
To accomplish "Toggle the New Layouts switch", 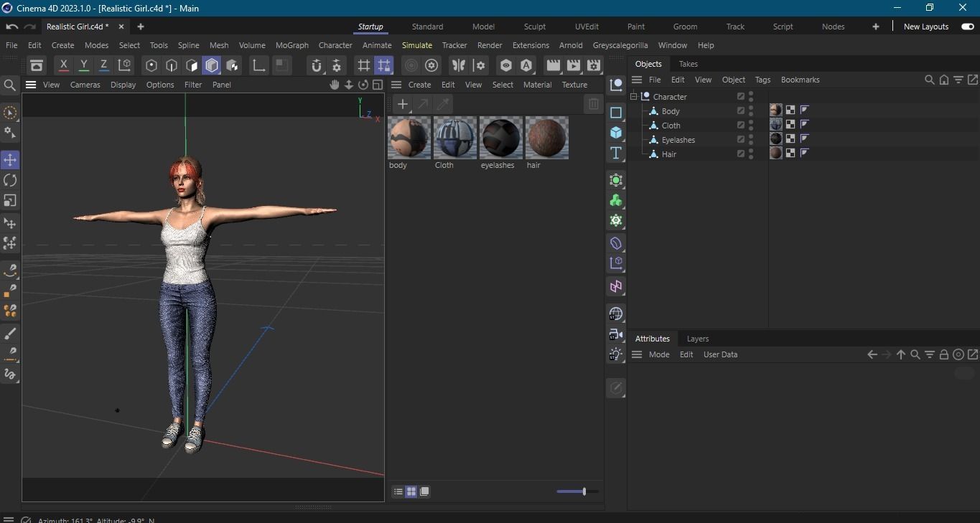I will pos(968,27).
